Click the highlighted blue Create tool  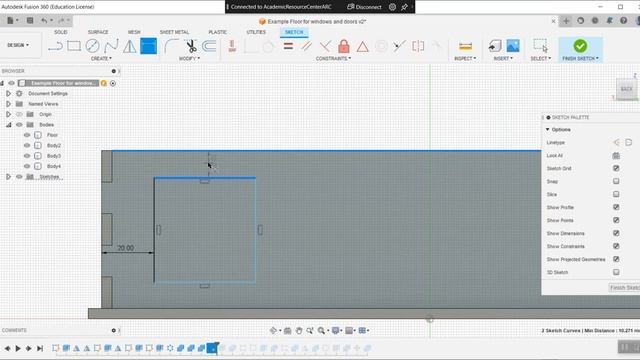point(148,46)
